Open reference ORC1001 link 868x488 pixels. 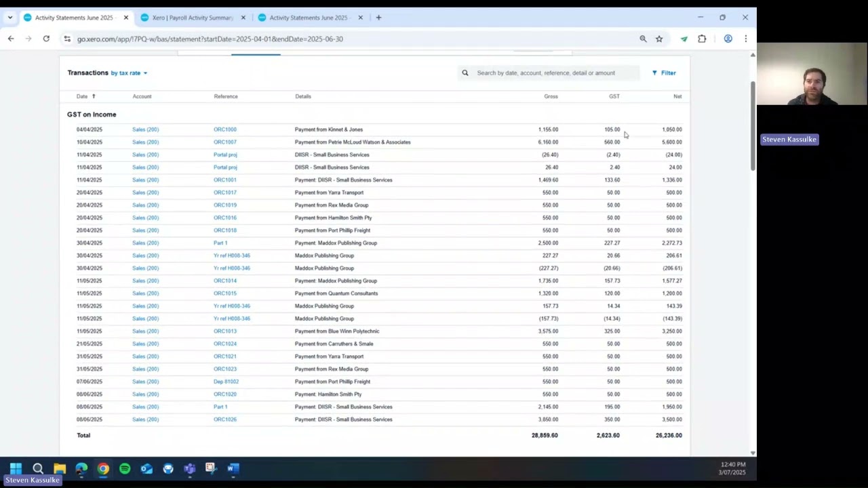click(225, 180)
